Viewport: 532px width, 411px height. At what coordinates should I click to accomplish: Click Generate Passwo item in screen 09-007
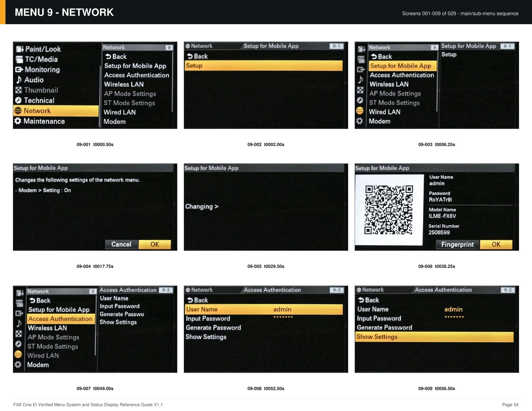(x=122, y=314)
